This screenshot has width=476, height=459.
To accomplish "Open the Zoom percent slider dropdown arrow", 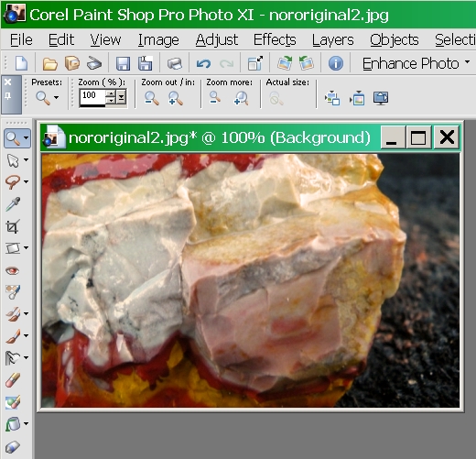I will [122, 97].
